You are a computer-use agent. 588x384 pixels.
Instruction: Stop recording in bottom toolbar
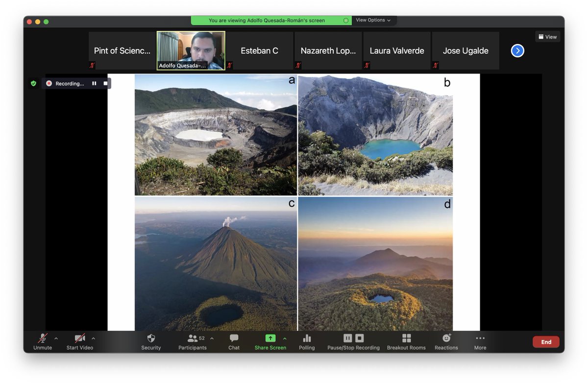click(360, 338)
